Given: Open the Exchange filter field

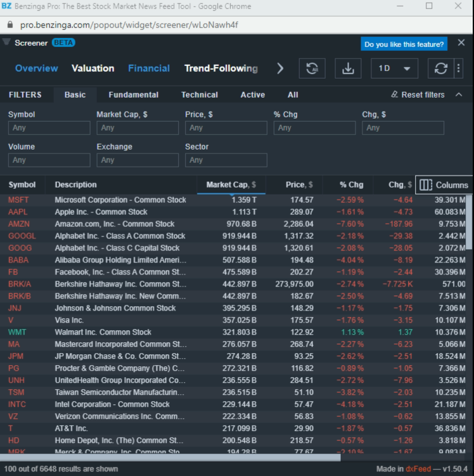Looking at the screenshot, I should [x=138, y=160].
